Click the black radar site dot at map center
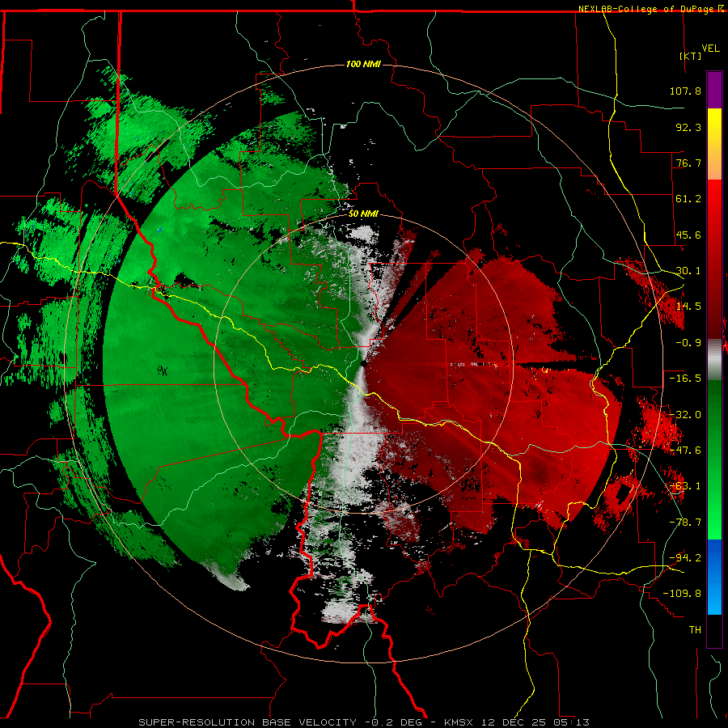This screenshot has height=728, width=728. pos(363,364)
